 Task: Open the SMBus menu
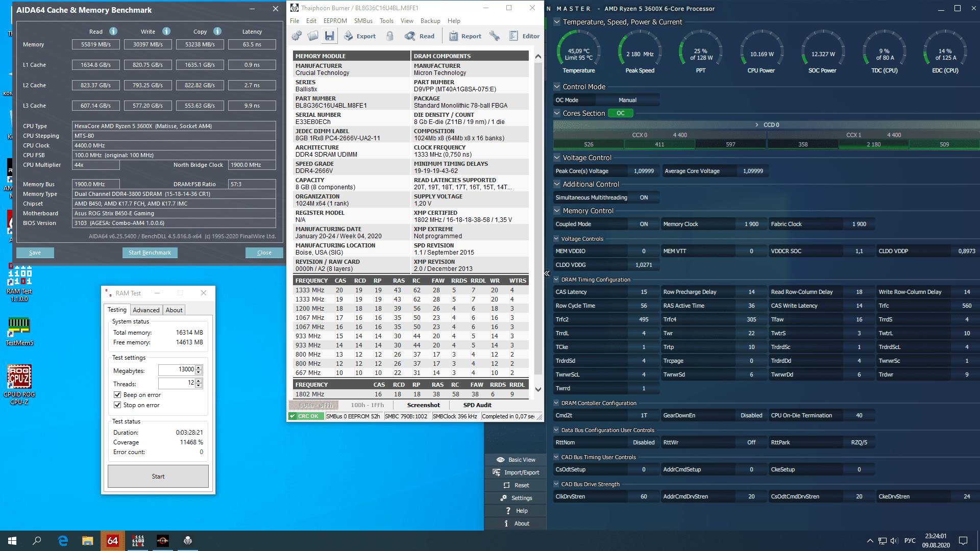point(363,21)
